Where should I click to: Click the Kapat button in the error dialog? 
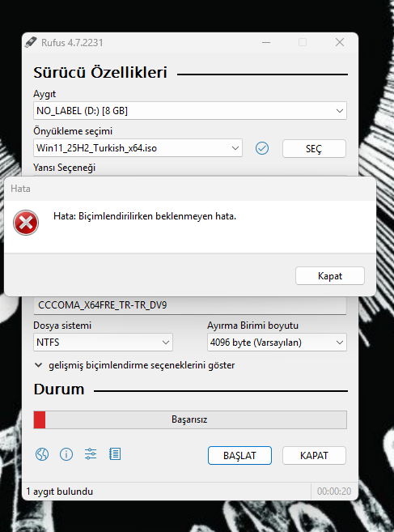[330, 276]
